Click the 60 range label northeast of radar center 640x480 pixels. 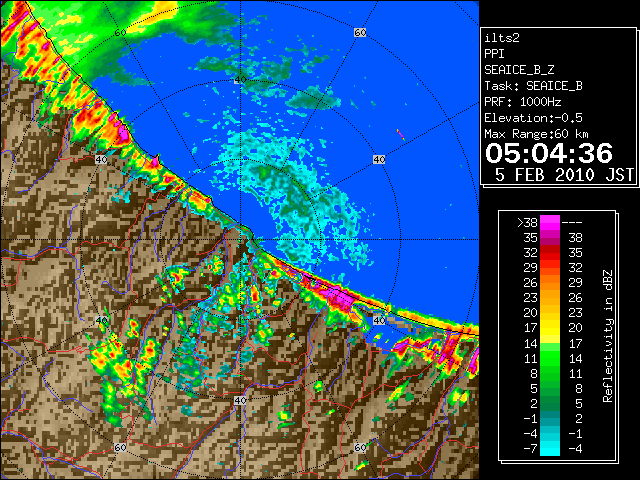(x=360, y=32)
